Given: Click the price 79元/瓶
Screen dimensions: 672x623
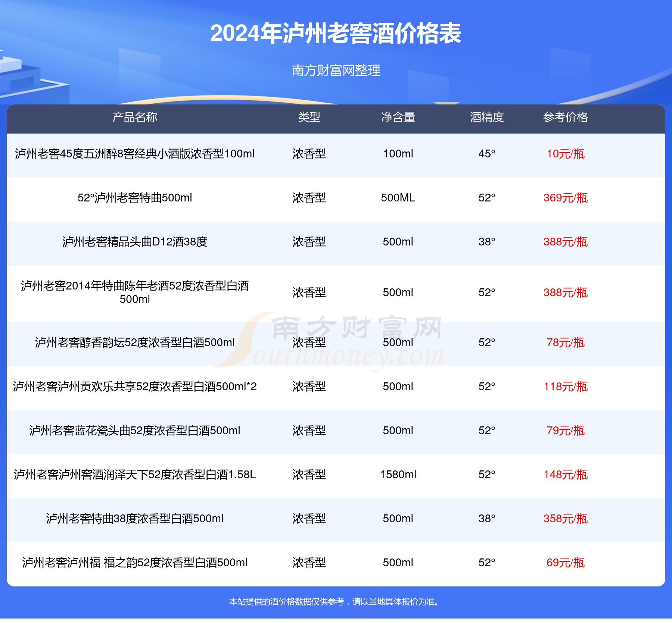Looking at the screenshot, I should 565,431.
